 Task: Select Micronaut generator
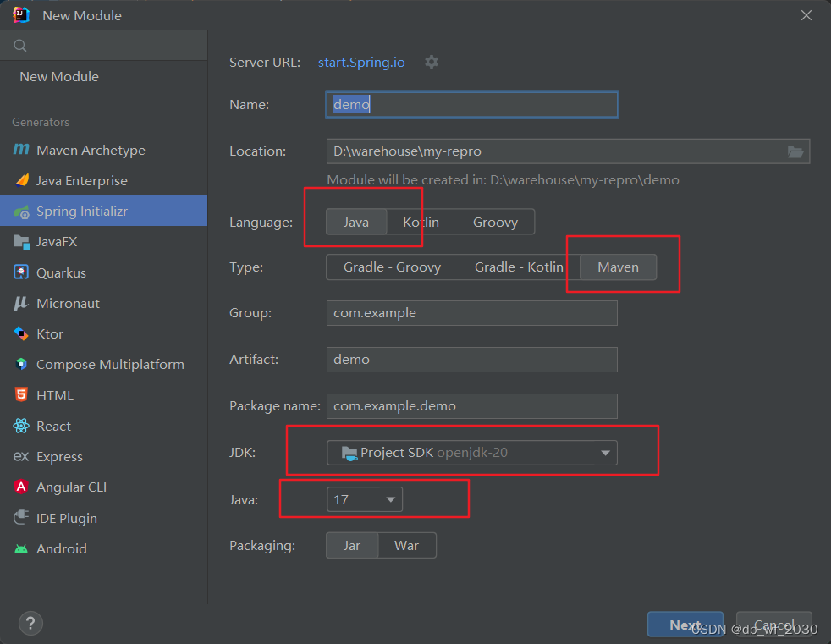pyautogui.click(x=104, y=303)
